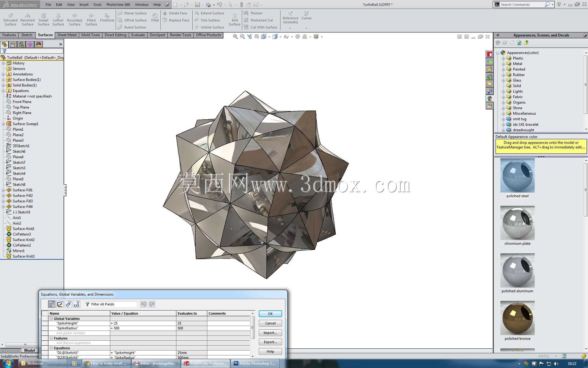Viewport: 588px width, 368px height.
Task: Open the DisplayManager tab icon
Action: (x=39, y=44)
